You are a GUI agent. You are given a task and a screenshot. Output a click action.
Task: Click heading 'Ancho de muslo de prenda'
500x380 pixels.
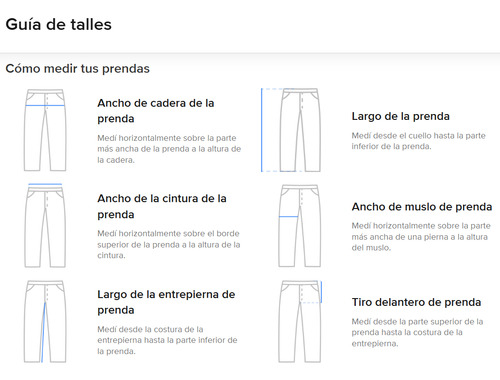pos(422,207)
